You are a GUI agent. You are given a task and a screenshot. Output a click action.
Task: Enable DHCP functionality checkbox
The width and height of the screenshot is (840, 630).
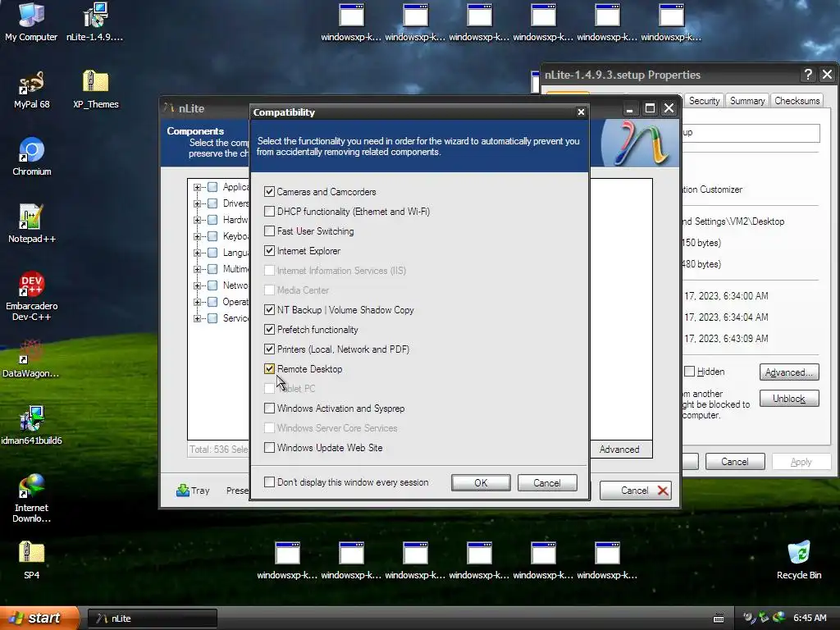coord(269,212)
